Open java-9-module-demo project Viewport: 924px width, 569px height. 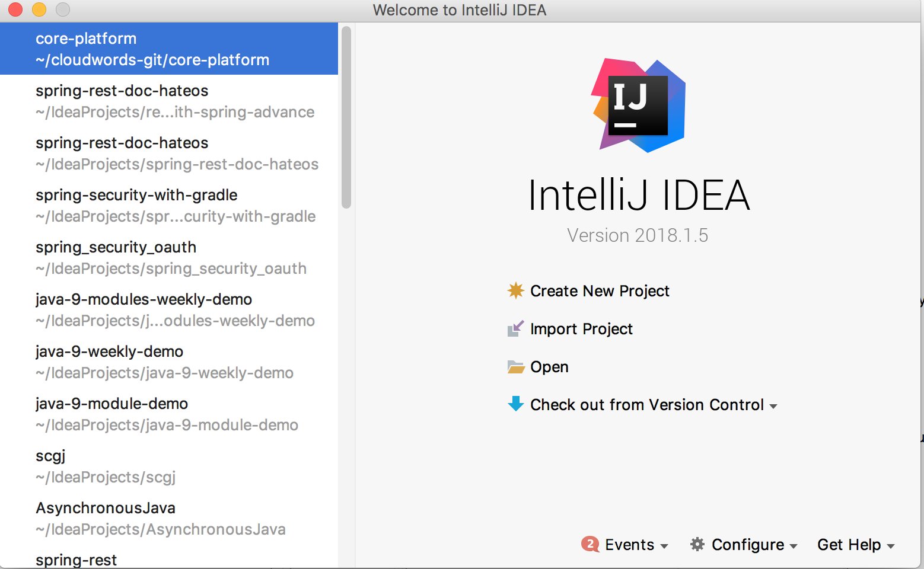tap(169, 414)
